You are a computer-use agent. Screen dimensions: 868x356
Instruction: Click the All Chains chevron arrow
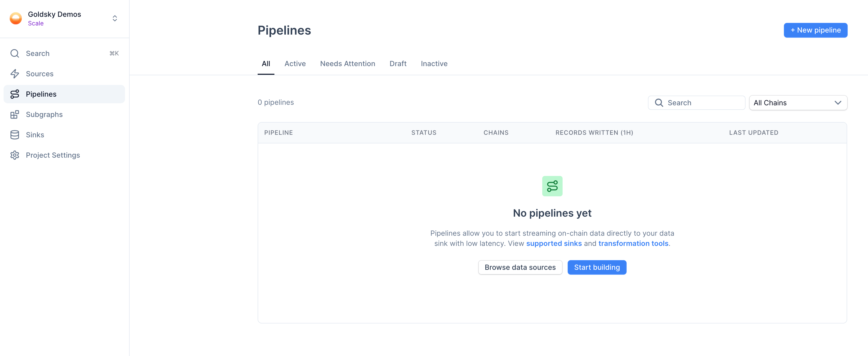tap(838, 103)
